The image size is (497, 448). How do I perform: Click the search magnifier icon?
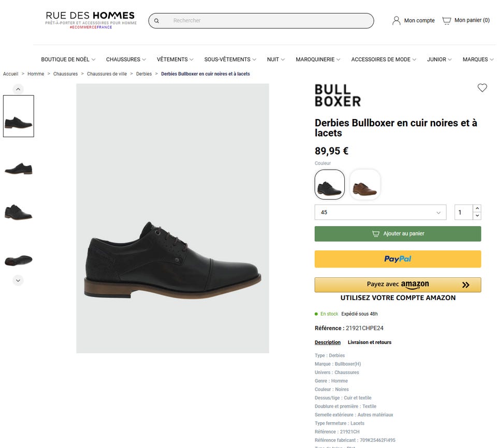pos(157,21)
